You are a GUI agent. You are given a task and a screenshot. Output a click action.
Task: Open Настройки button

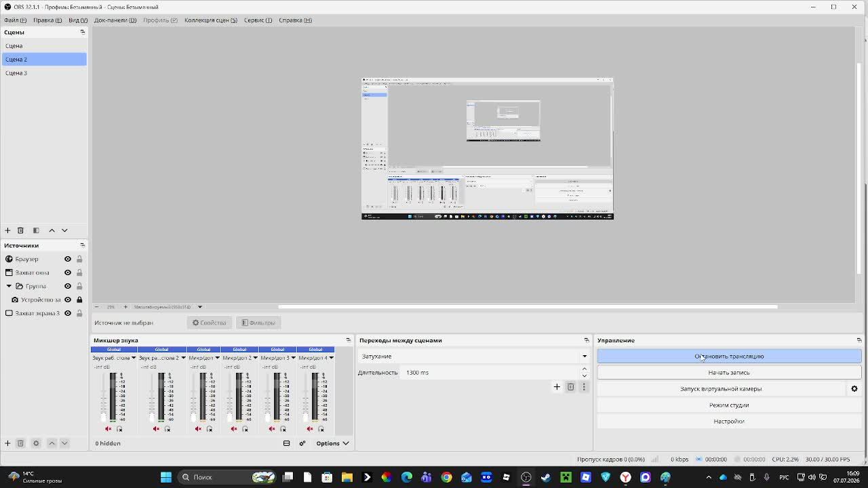729,422
